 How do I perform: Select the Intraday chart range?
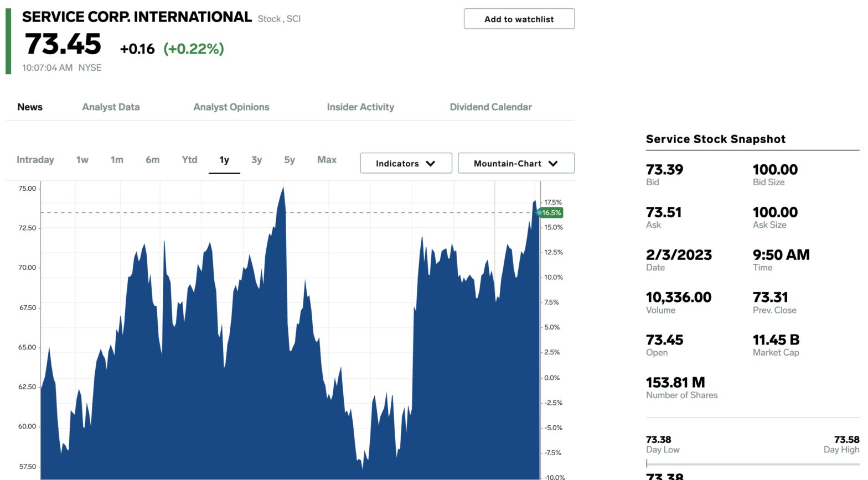(35, 160)
